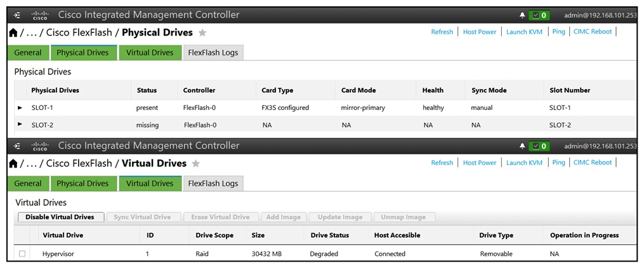Click green health status badge in Physical Drives header
The width and height of the screenshot is (644, 268).
539,15
